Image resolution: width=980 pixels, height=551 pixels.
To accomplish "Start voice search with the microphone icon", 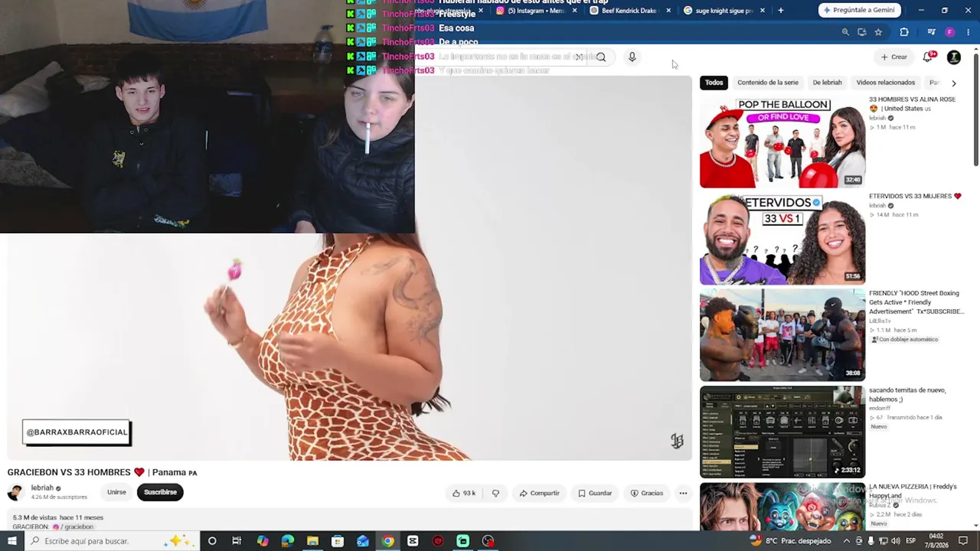I will [x=632, y=57].
